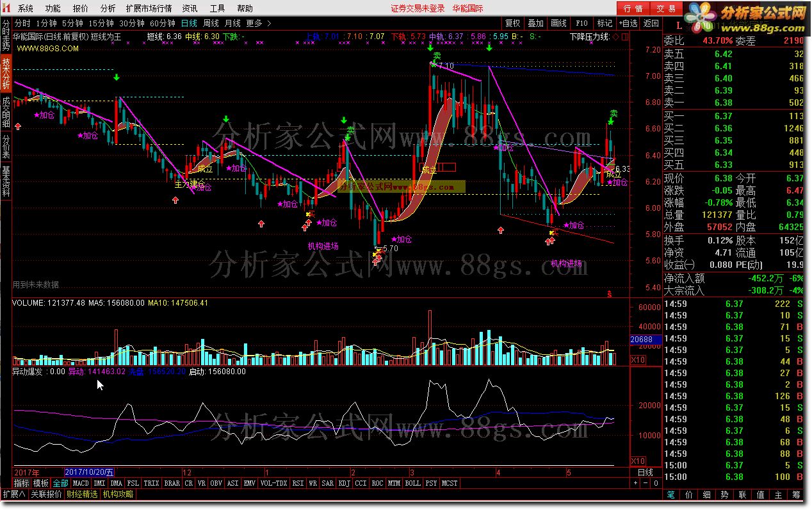The height and width of the screenshot is (510, 812).
Task: Open the 帮助 menu
Action: pos(245,8)
